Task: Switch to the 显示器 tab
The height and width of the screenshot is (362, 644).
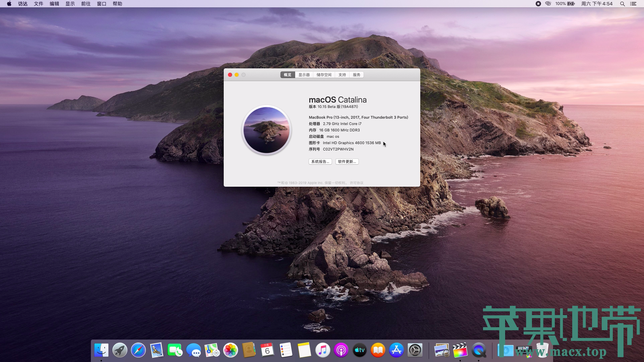Action: pyautogui.click(x=304, y=75)
